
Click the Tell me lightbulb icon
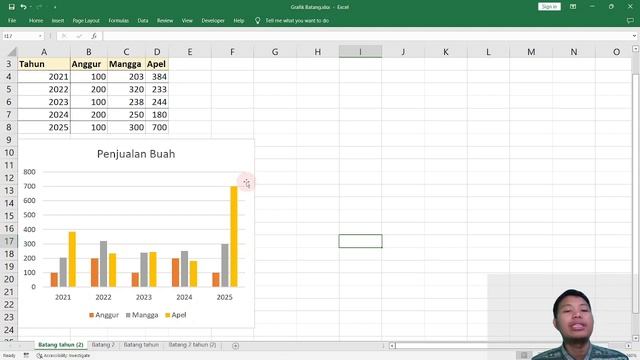click(x=258, y=20)
